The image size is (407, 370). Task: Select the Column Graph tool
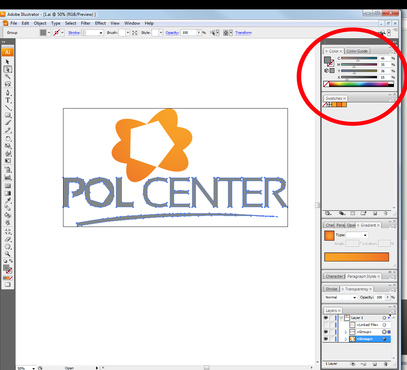(7, 177)
